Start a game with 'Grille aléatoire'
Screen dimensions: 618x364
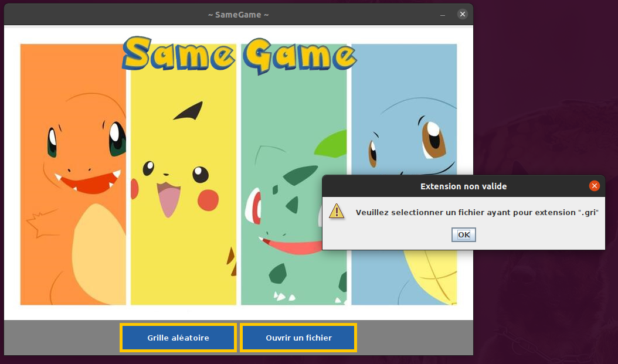[178, 338]
